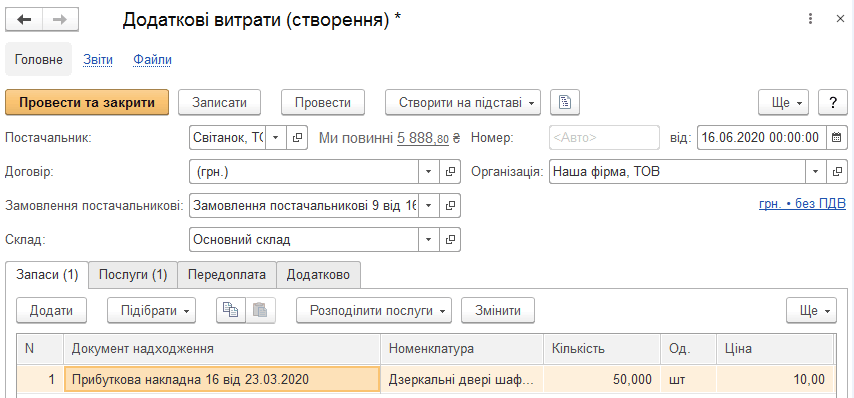Click the Провести button
The height and width of the screenshot is (398, 854).
pos(323,102)
